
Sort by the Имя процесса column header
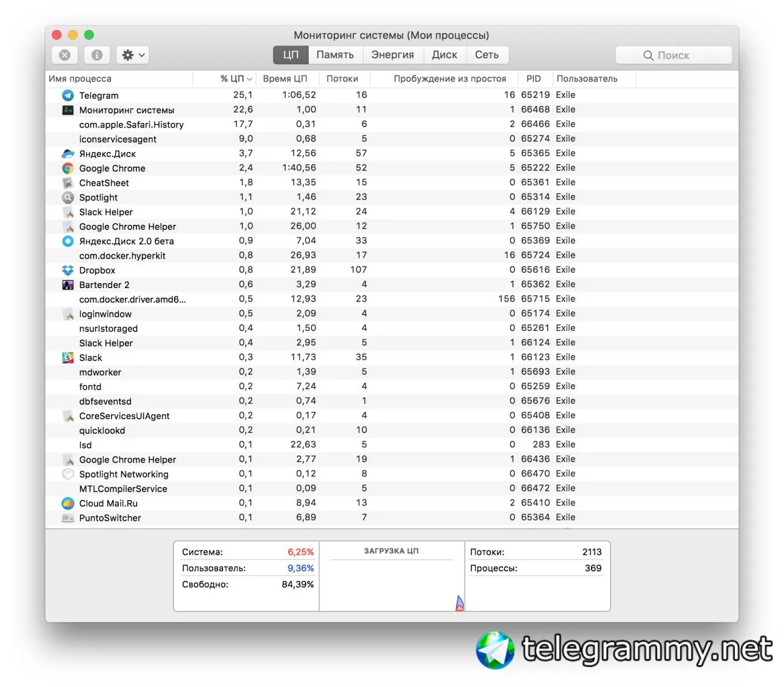119,79
